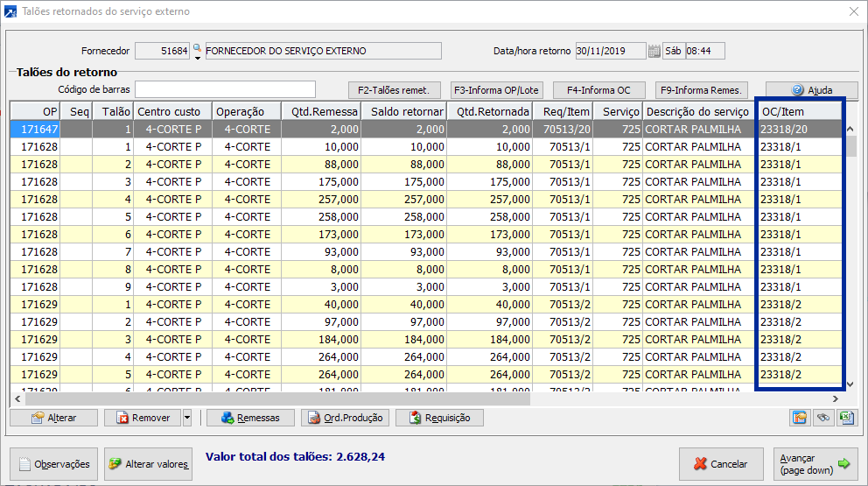Select row OP 171629 with Talão 3
The height and width of the screenshot is (486, 868).
350,339
